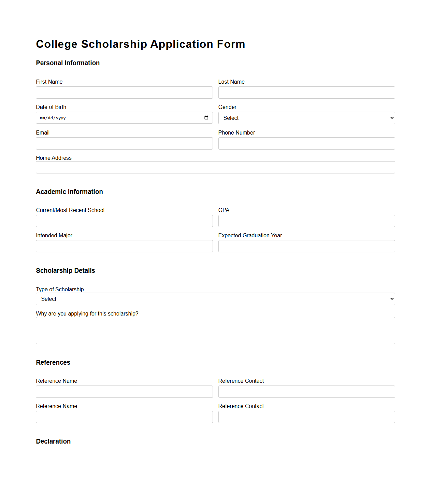Select the Home Address input
The height and width of the screenshot is (504, 431).
[x=215, y=167]
